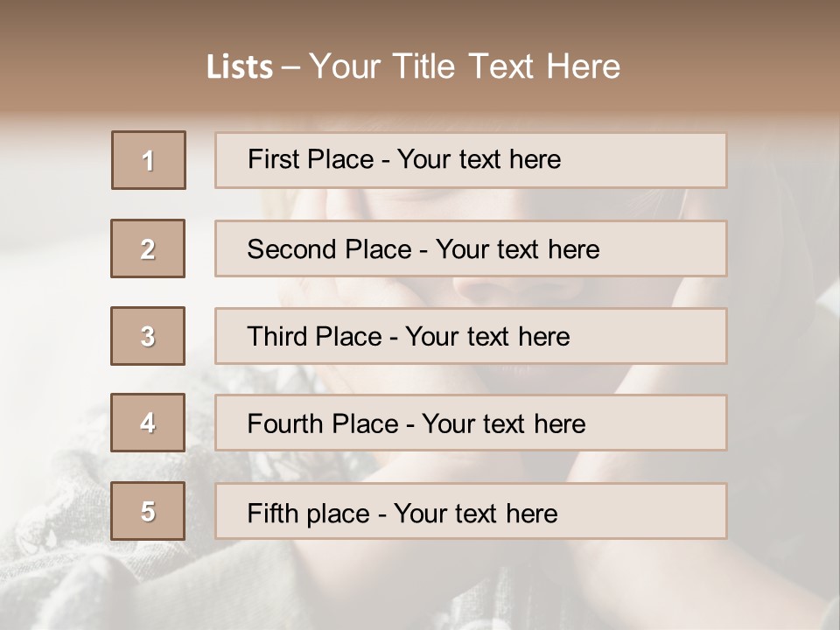The width and height of the screenshot is (840, 630).
Task: Click the bold word "Lists" in the title
Action: 240,66
